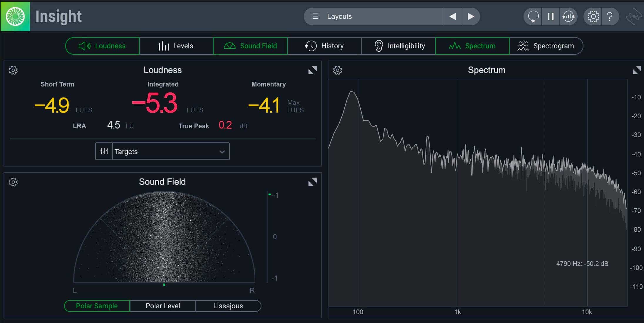644x323 pixels.
Task: Click the -60 dB scale label
Action: click(636, 192)
